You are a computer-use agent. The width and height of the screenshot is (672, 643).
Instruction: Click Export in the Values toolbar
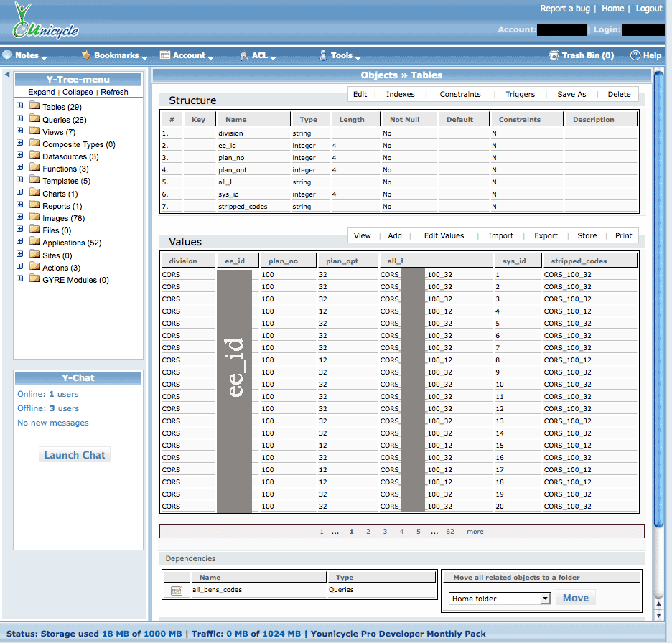tap(546, 235)
